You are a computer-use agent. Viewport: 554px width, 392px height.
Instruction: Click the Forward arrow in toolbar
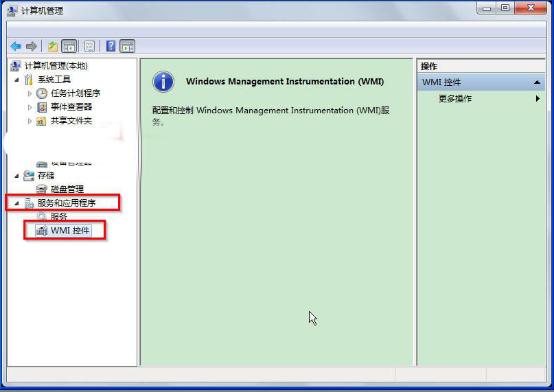[x=31, y=46]
